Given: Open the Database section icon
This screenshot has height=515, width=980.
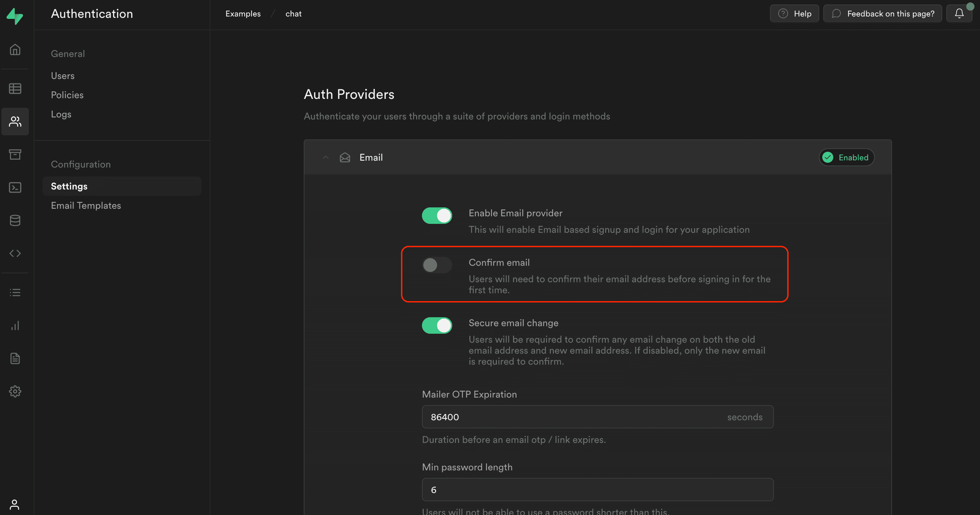Looking at the screenshot, I should (15, 220).
